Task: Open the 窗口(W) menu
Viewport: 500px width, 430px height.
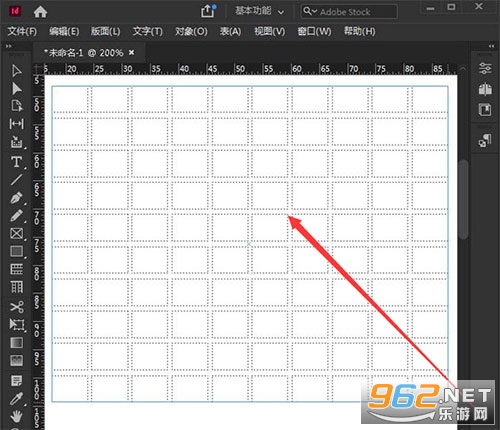Action: tap(314, 31)
